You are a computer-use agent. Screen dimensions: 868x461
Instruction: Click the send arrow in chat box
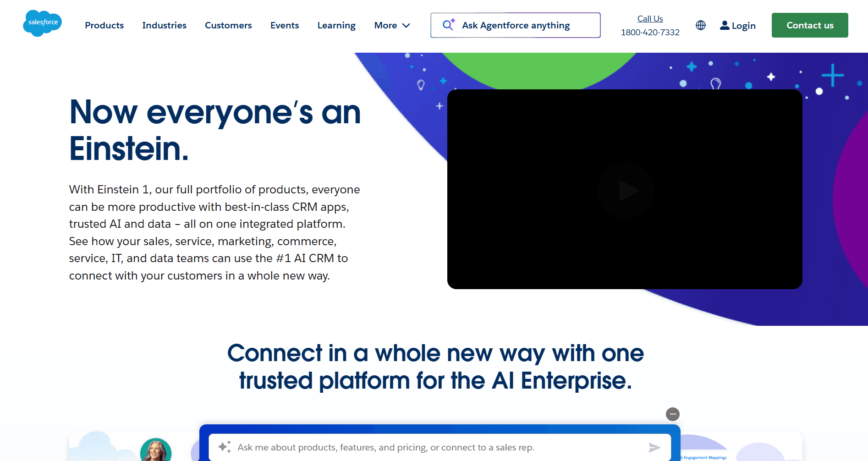(x=654, y=447)
